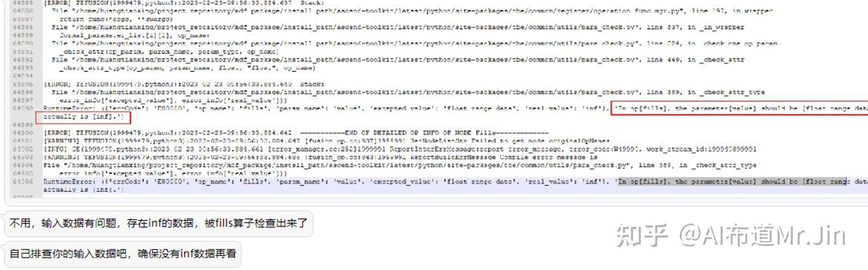Screen dimensions: 868x270
Task: Click the '_check_attr_type(op_param, param_name' line
Action: (x=184, y=68)
